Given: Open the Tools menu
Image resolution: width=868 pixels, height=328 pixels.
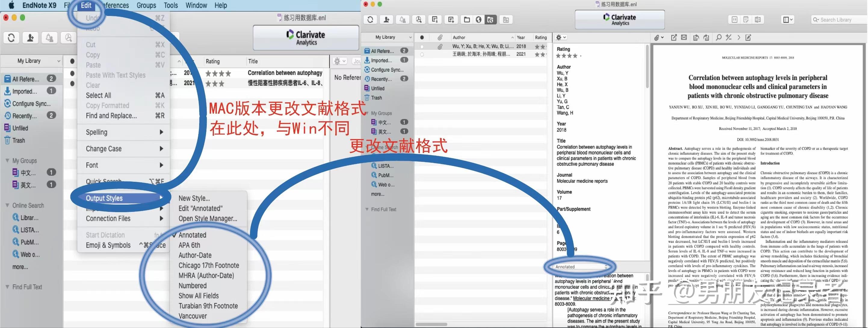Looking at the screenshot, I should [x=171, y=5].
